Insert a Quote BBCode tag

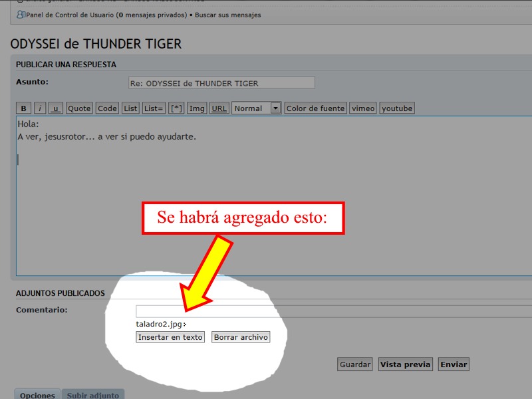click(x=79, y=108)
